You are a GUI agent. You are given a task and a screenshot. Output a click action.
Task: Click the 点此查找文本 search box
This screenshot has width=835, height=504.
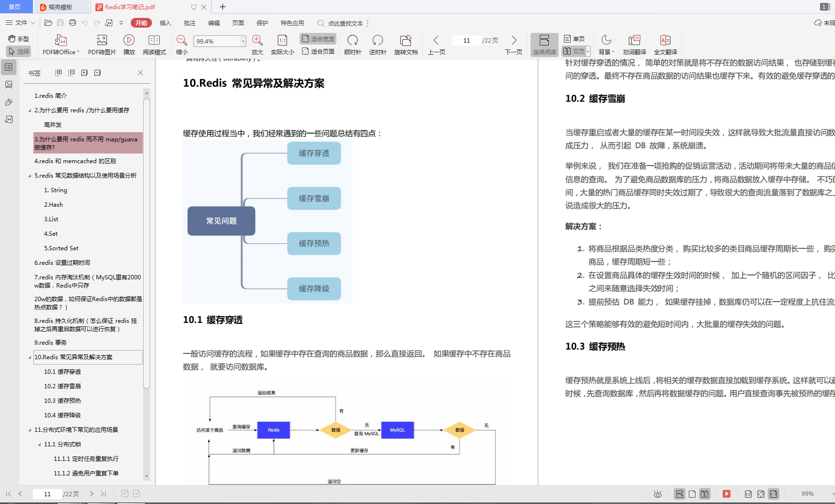(x=341, y=23)
